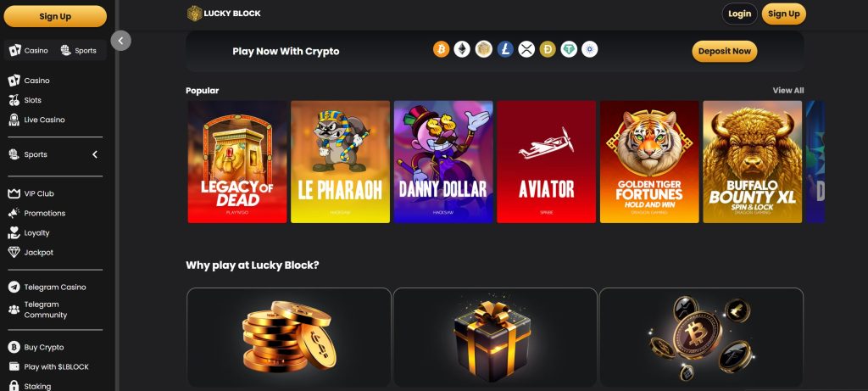This screenshot has width=868, height=391.
Task: Open the Telegram Casino icon
Action: (x=14, y=287)
